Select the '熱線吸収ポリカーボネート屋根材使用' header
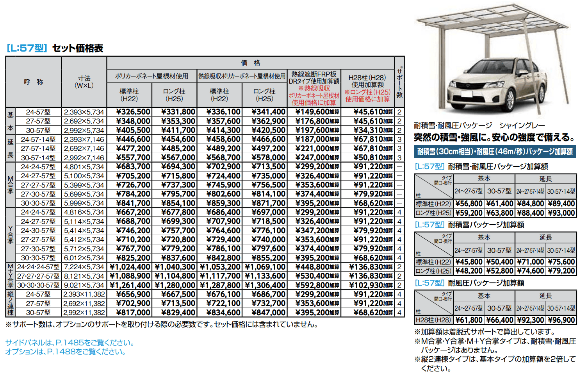Image resolution: width=588 pixels, height=379 pixels. click(242, 76)
